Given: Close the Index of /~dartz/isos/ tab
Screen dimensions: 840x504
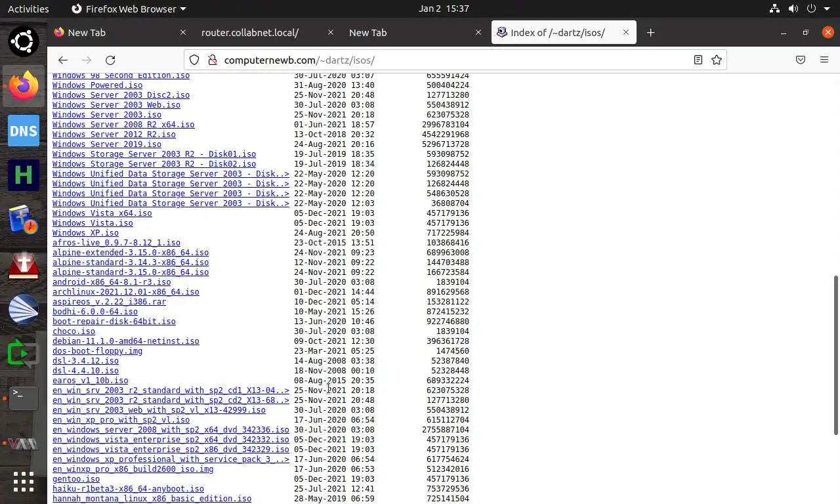Looking at the screenshot, I should [x=626, y=32].
